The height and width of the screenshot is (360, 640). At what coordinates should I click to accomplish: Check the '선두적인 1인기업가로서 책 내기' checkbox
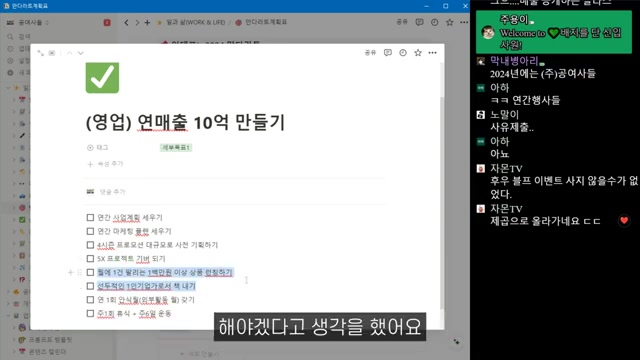tap(90, 286)
